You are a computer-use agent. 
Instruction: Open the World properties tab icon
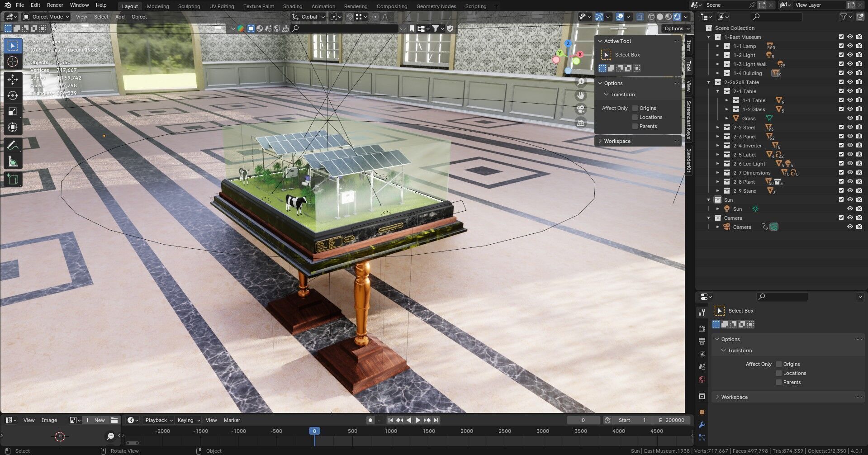coord(702,379)
